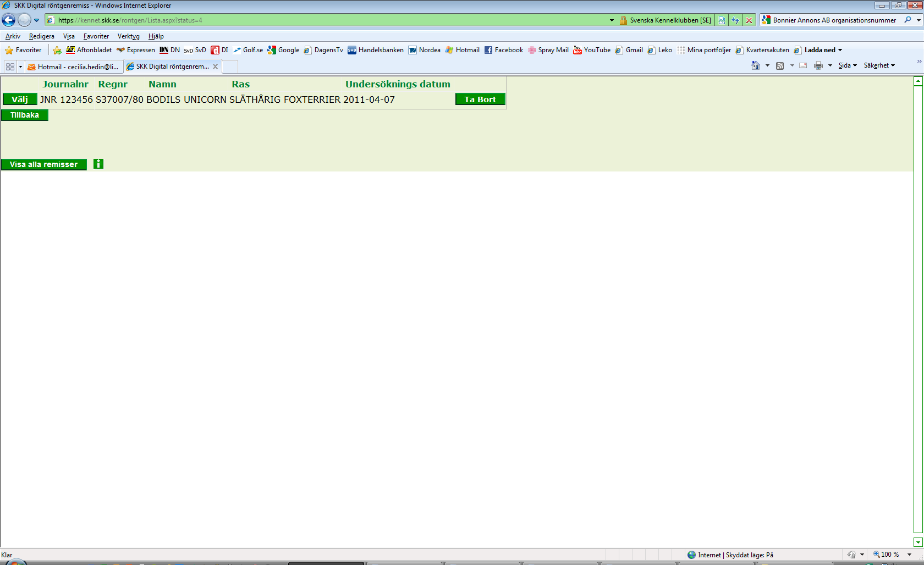Open the Redigera menu

42,36
